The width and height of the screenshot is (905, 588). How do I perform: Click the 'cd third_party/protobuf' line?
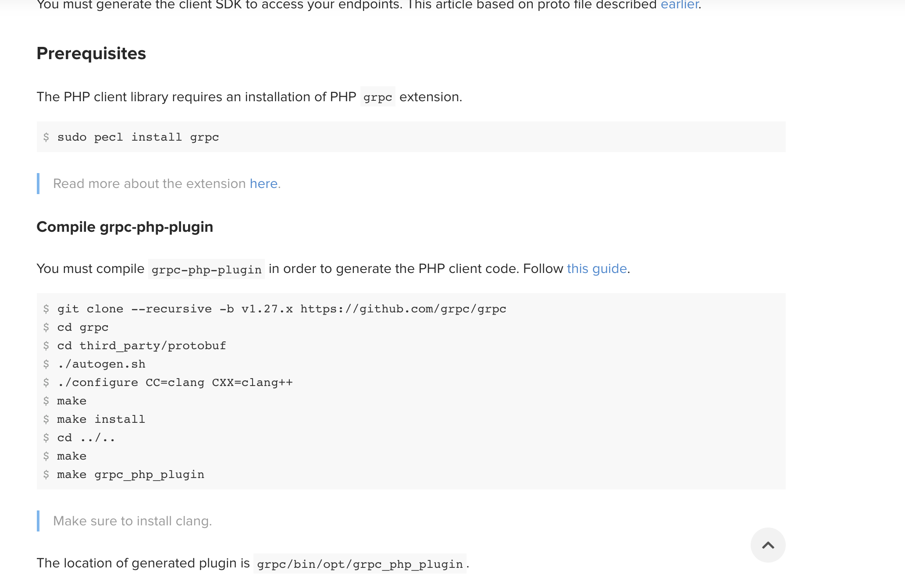tap(141, 346)
